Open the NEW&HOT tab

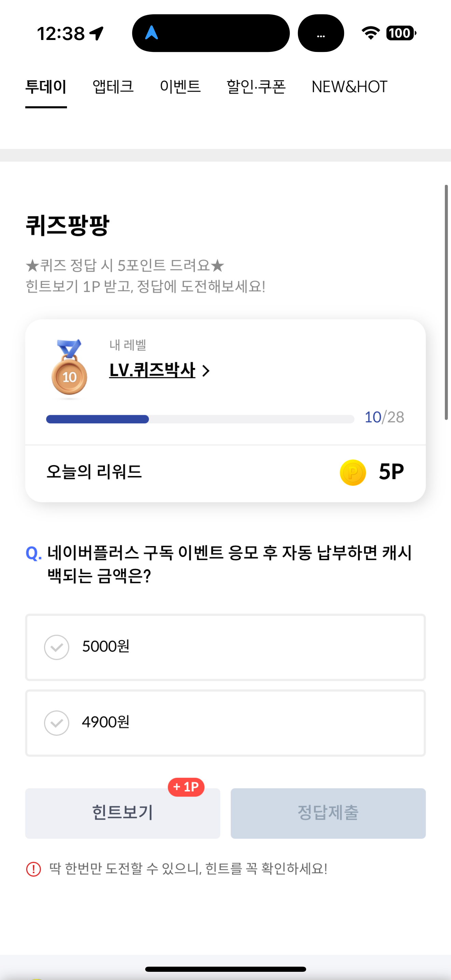pos(349,87)
